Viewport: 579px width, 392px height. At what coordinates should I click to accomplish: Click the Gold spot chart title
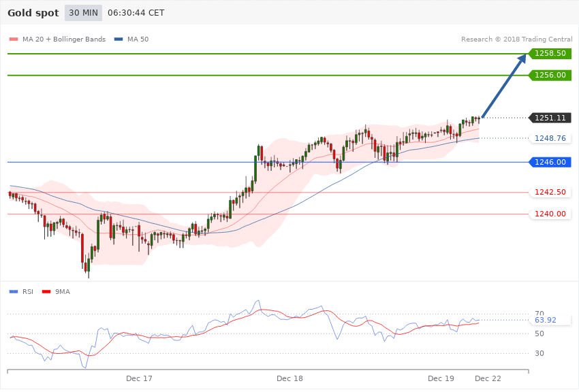click(x=33, y=13)
